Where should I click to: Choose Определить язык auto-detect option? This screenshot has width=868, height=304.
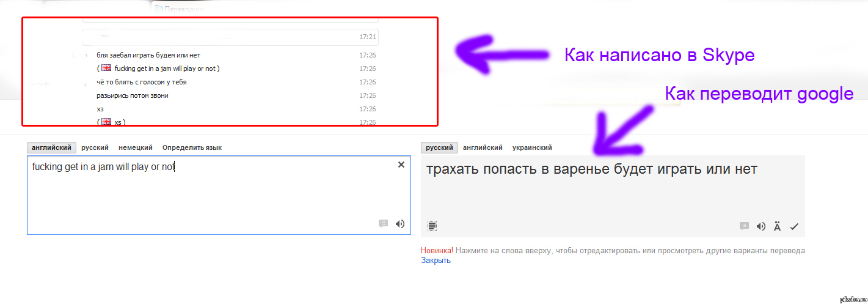[x=192, y=147]
